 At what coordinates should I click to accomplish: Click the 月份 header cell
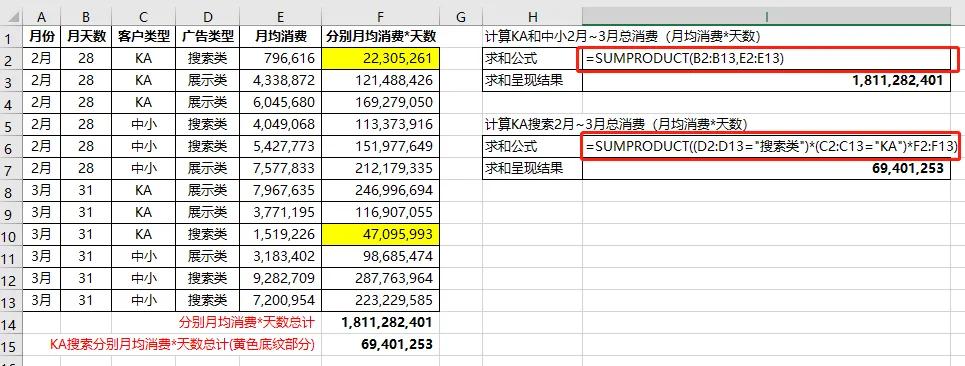click(x=41, y=37)
